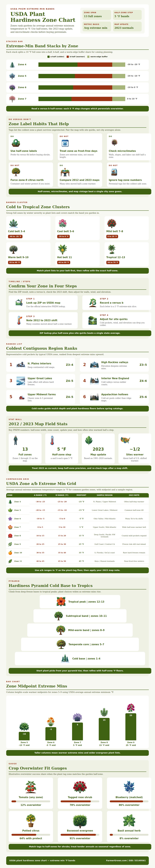
Task: Click the 'Read a versus b half-zones' green banner
Action: pyautogui.click(x=77, y=109)
